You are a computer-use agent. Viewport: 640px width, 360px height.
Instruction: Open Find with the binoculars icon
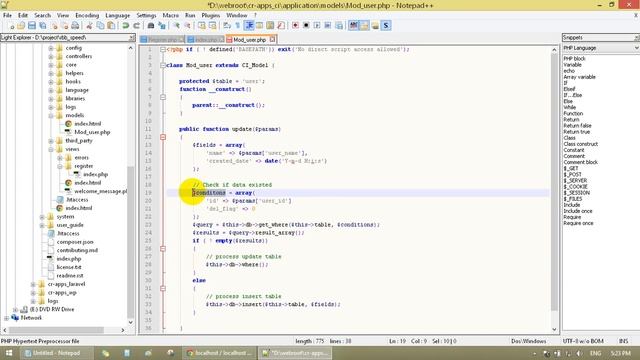[x=151, y=26]
